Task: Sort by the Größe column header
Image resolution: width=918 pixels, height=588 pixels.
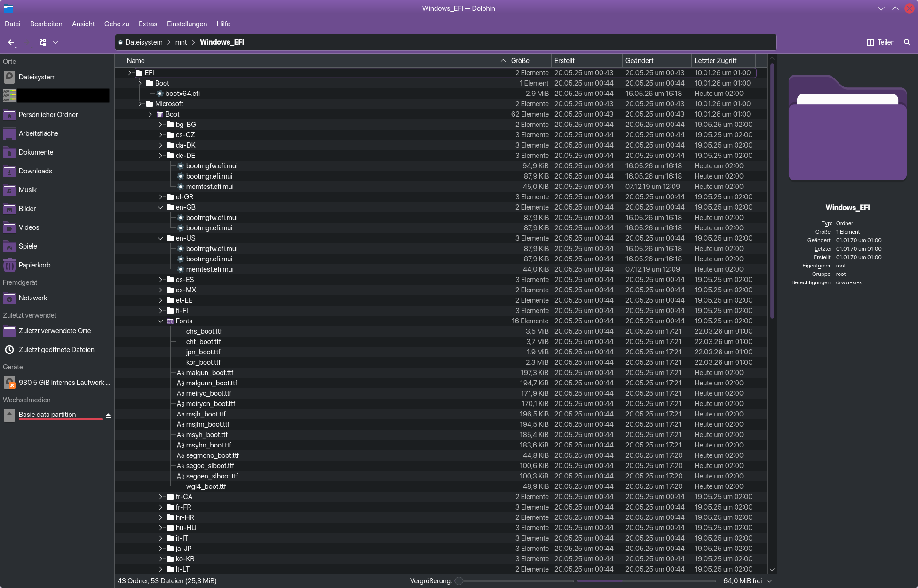Action: (x=530, y=61)
